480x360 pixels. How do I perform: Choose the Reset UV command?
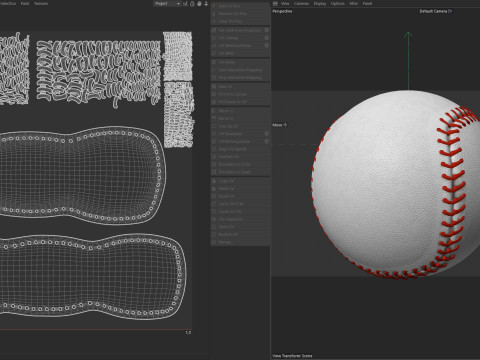point(240,196)
